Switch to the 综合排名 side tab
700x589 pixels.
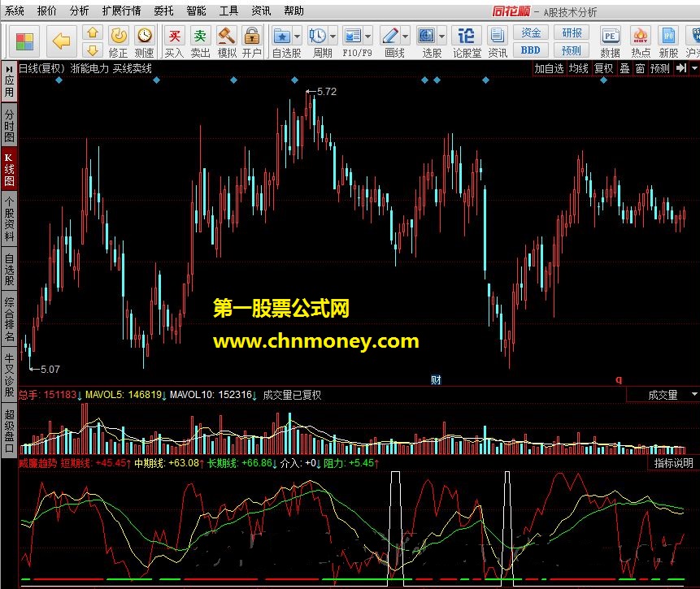coord(9,319)
